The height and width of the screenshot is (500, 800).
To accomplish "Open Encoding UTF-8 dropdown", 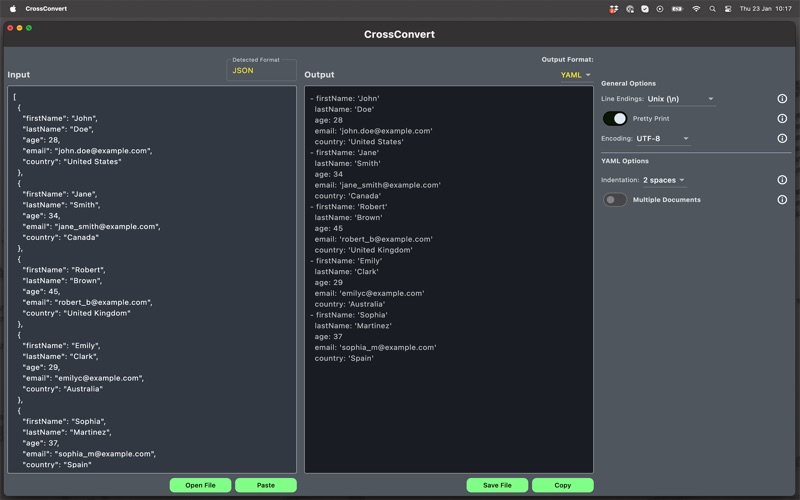I will [663, 139].
